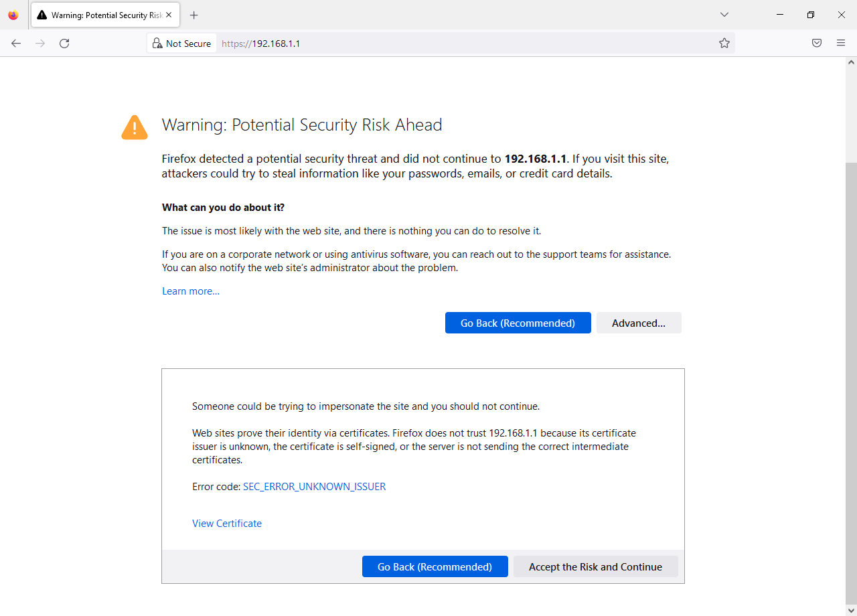857x616 pixels.
Task: Open the SEC_ERROR_UNKNOWN_ISSUER error code link
Action: point(314,487)
